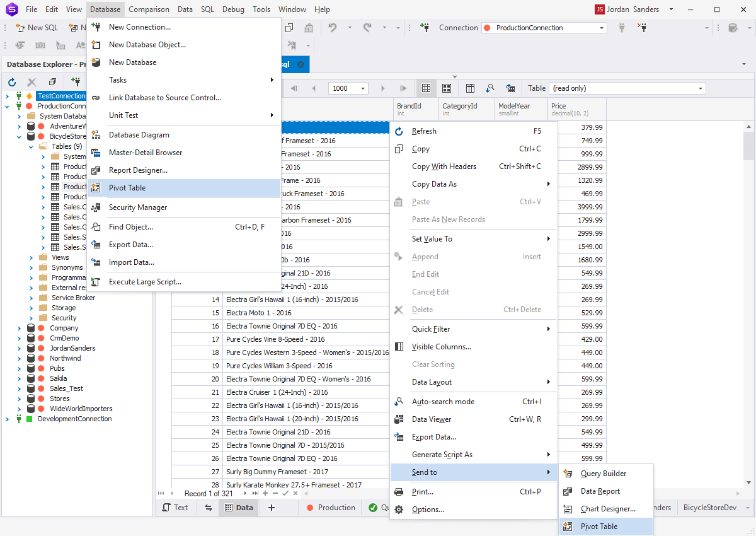The image size is (756, 536).
Task: Go to last page of records
Action: point(403,88)
